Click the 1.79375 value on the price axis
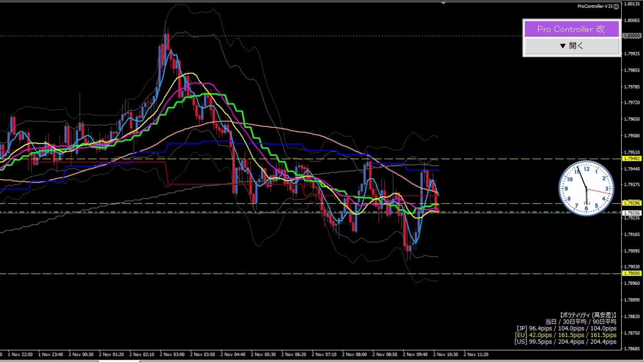The height and width of the screenshot is (362, 644). pos(632,185)
